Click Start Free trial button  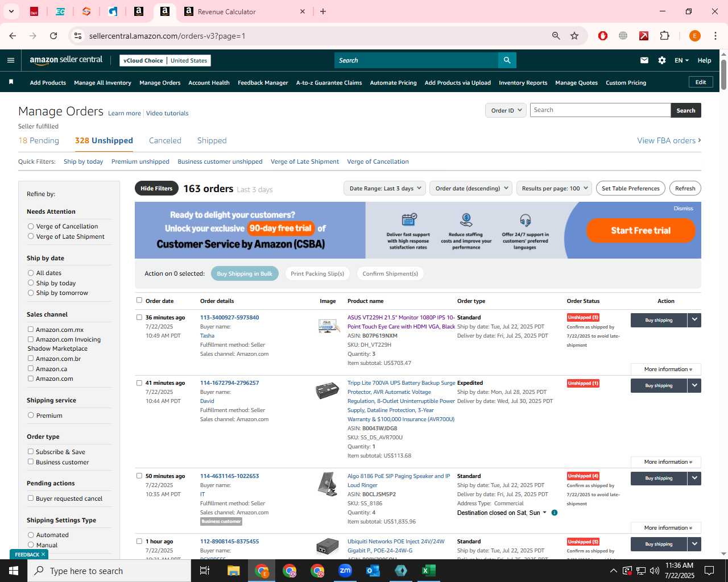640,230
